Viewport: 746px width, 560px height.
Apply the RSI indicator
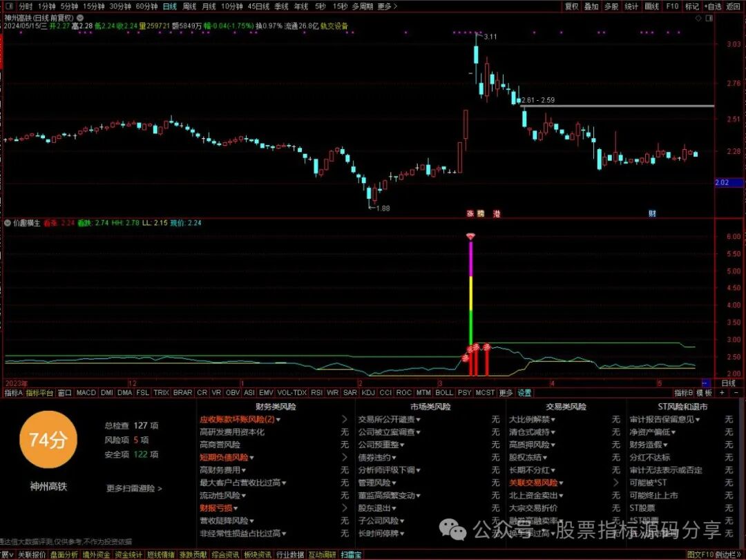pyautogui.click(x=316, y=392)
